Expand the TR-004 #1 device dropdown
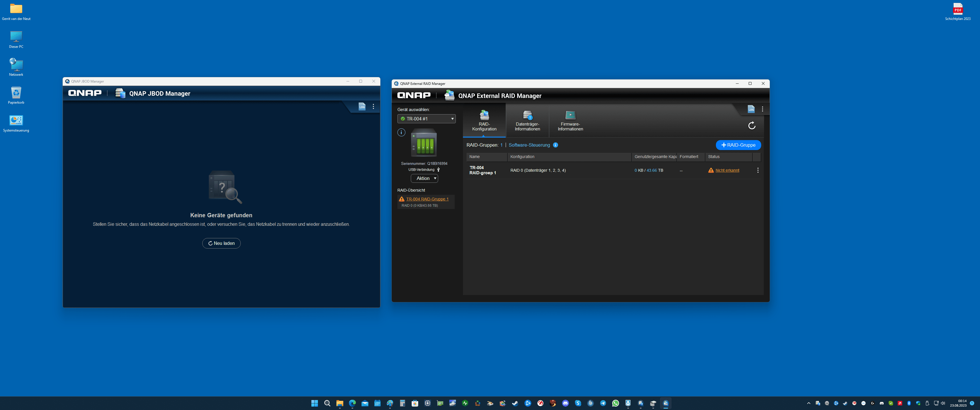 426,119
